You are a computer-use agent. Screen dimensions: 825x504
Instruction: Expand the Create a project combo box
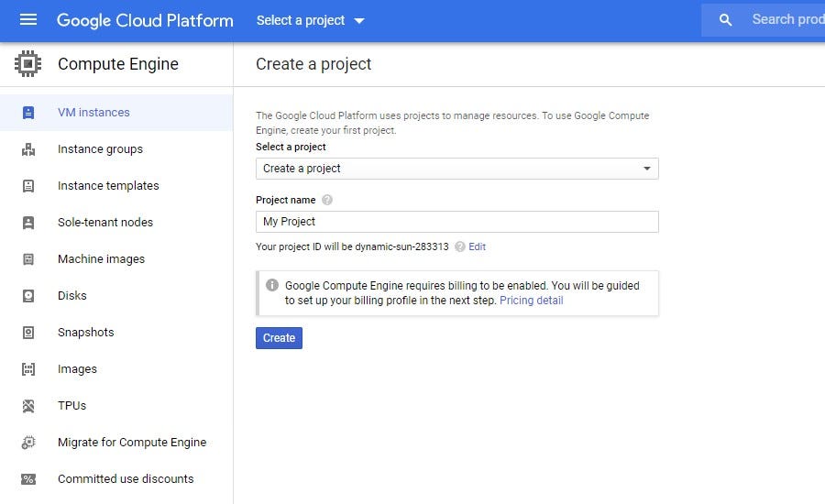coord(456,169)
